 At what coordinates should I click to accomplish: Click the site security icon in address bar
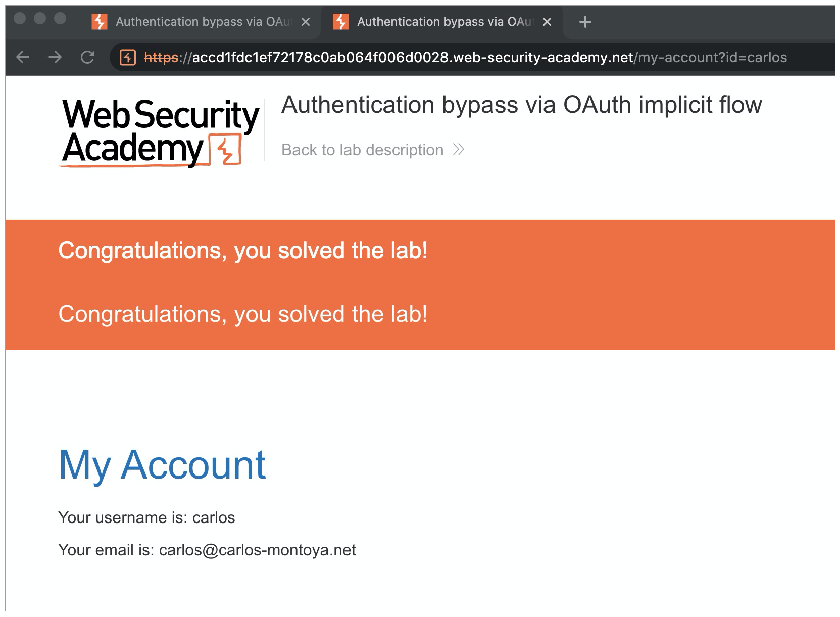(x=127, y=58)
